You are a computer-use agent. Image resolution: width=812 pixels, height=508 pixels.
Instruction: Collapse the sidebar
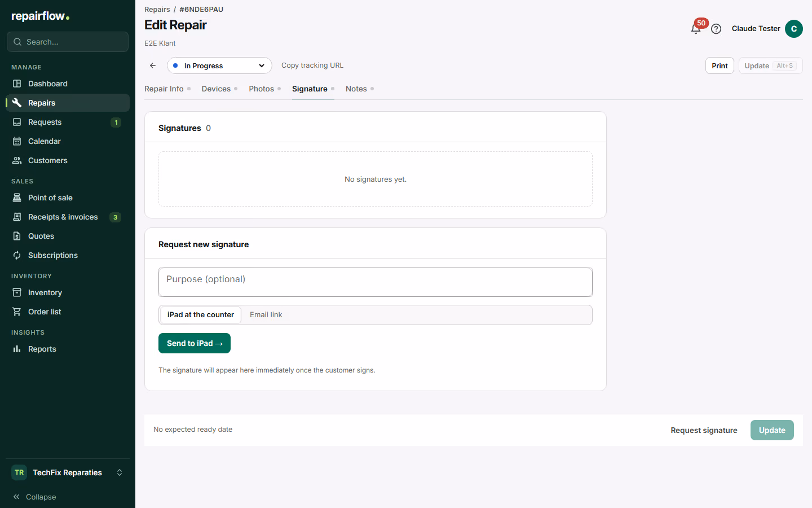click(x=34, y=497)
